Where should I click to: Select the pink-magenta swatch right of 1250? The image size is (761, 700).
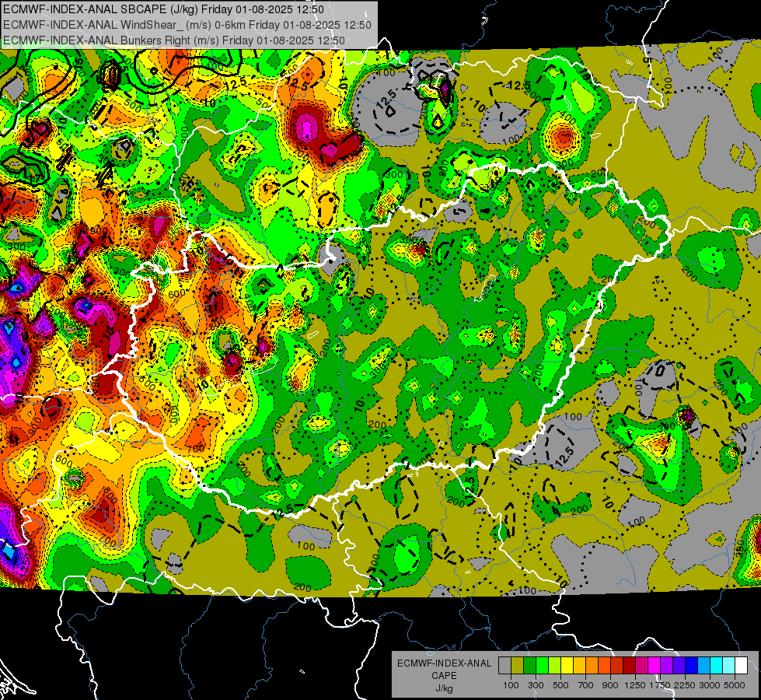[641, 666]
